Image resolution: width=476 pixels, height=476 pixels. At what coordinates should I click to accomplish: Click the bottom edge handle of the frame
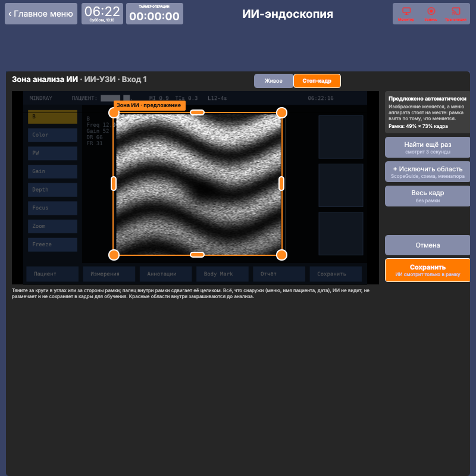click(198, 255)
